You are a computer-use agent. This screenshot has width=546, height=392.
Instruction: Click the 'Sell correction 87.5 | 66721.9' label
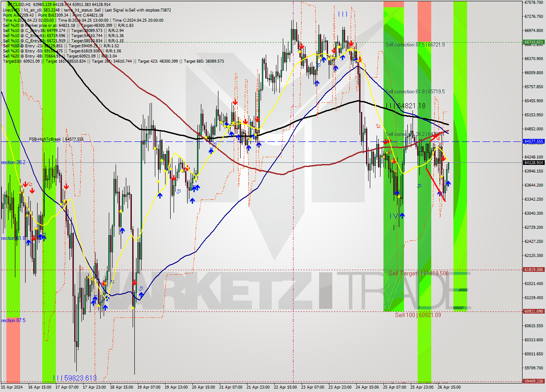(415, 45)
